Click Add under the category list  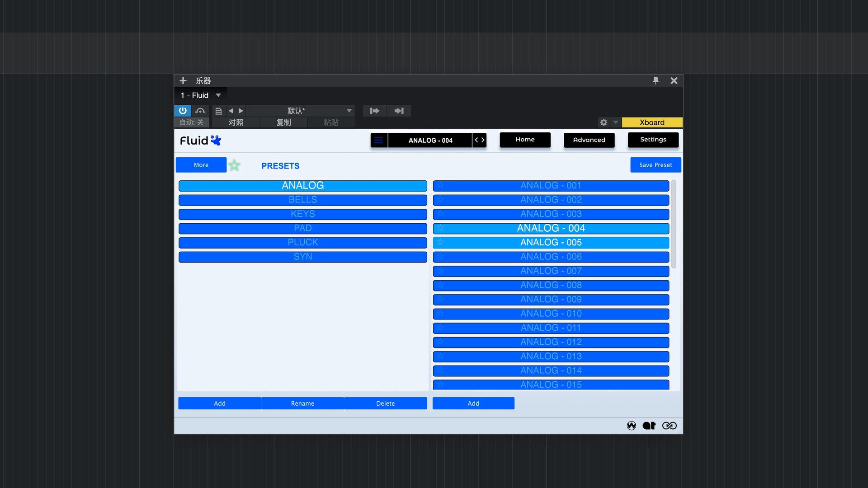click(x=220, y=404)
